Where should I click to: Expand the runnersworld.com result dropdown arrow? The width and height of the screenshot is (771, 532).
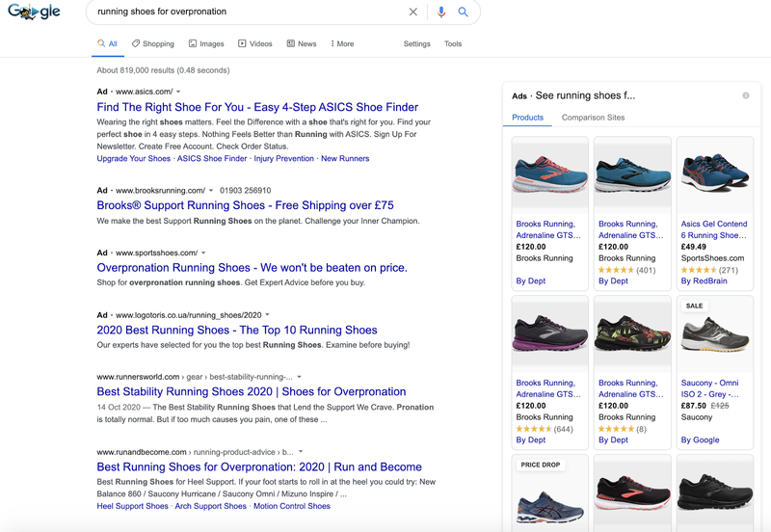click(299, 377)
